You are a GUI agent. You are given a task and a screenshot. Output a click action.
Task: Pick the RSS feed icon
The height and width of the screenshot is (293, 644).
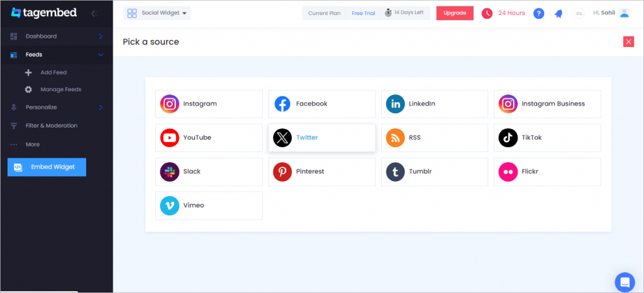point(395,138)
